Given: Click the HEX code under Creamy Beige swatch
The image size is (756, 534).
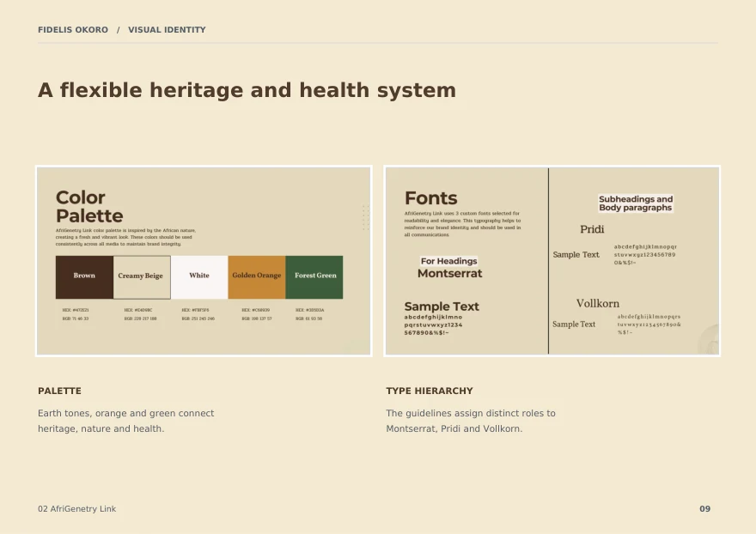Looking at the screenshot, I should [138, 311].
